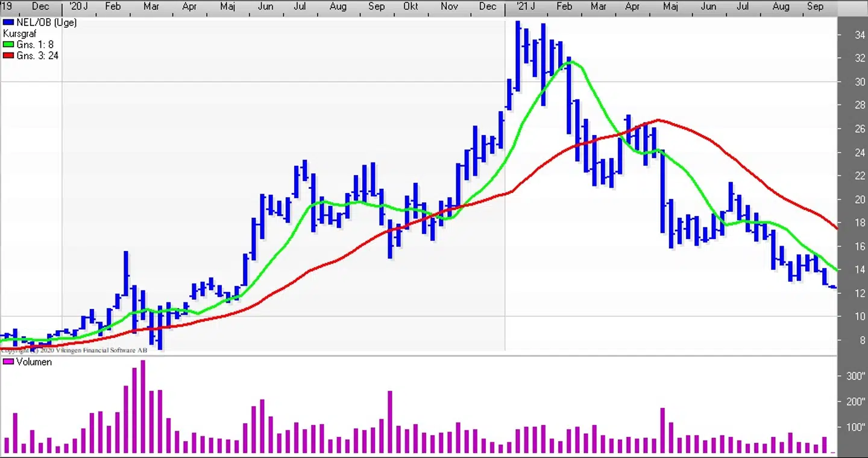Click the green Gns. 1: 8 legend swatch

pyautogui.click(x=8, y=45)
